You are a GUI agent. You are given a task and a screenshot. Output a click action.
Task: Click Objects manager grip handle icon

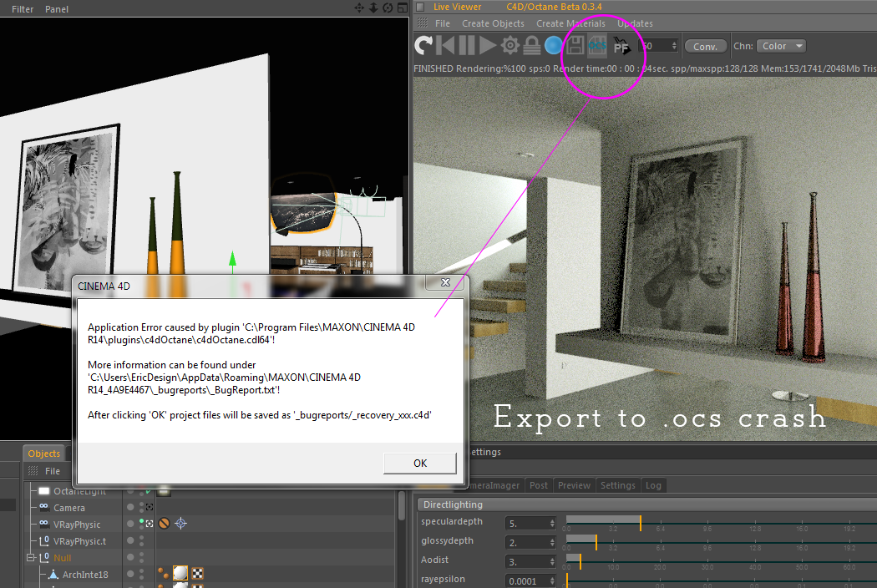click(33, 470)
